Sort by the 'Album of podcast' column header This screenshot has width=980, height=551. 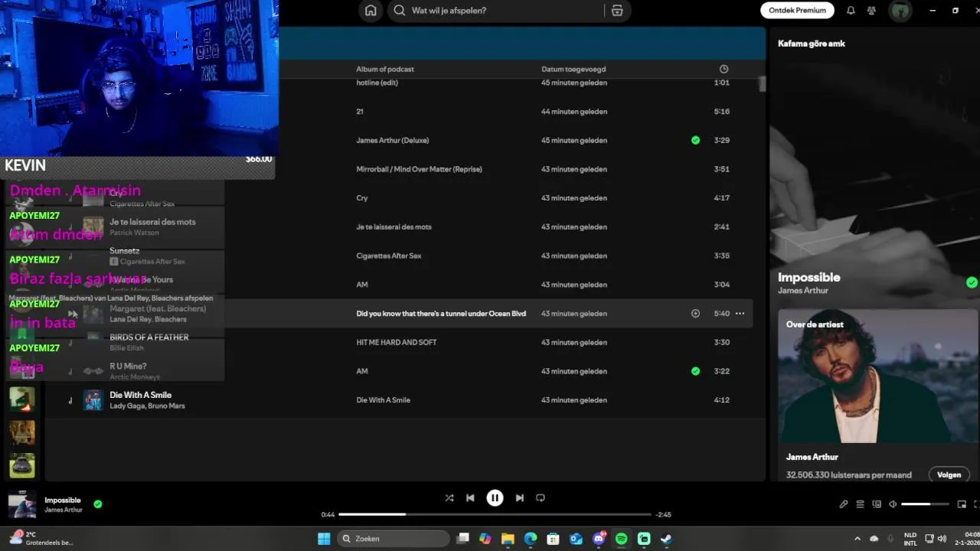click(385, 69)
